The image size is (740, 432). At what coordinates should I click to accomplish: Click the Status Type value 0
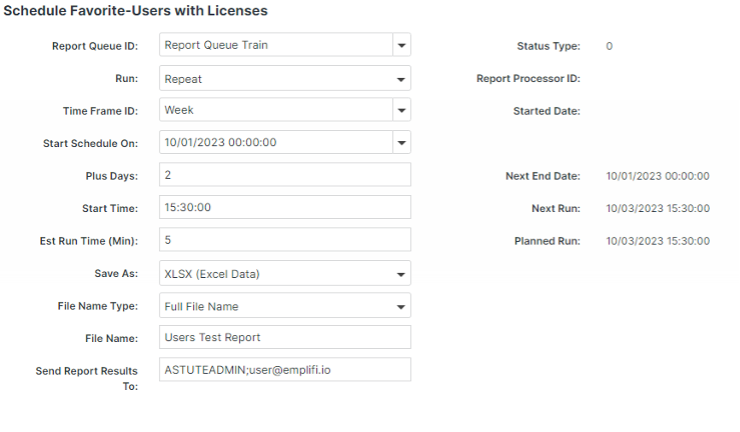click(x=609, y=46)
